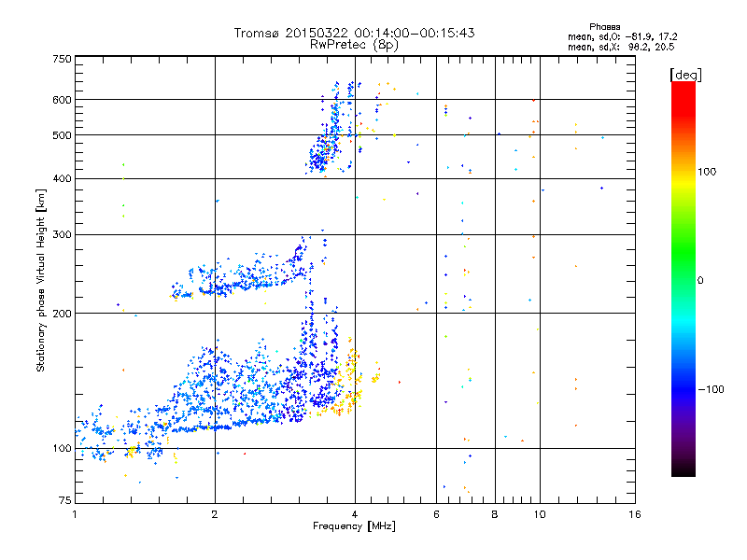This screenshot has height=560, width=747.
Task: Click the '750' y-axis tick label
Action: (62, 59)
